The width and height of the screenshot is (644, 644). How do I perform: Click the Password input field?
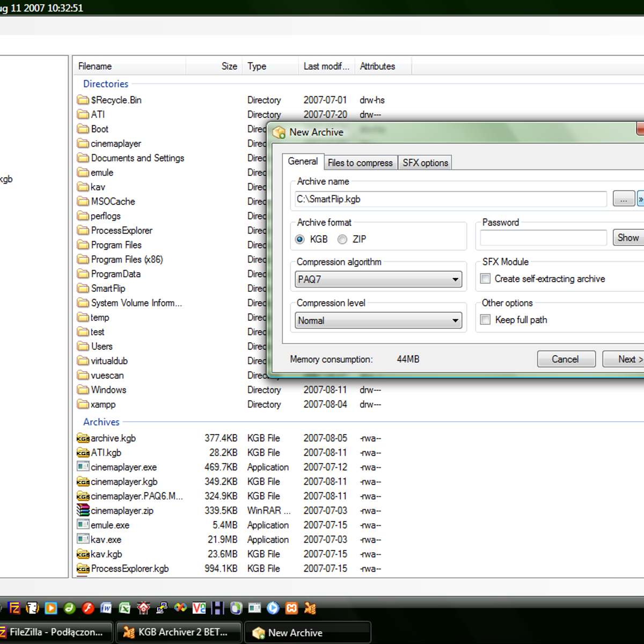[544, 238]
